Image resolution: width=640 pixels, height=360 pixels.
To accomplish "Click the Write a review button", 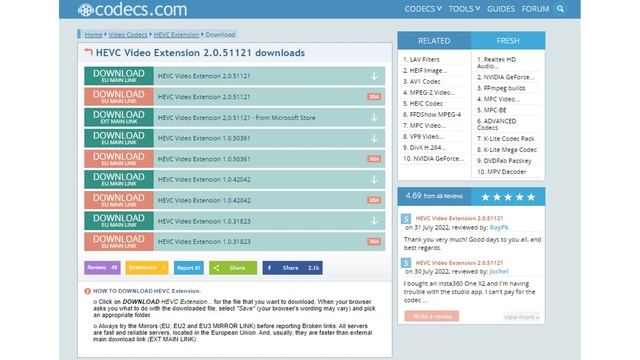I will pos(432,316).
